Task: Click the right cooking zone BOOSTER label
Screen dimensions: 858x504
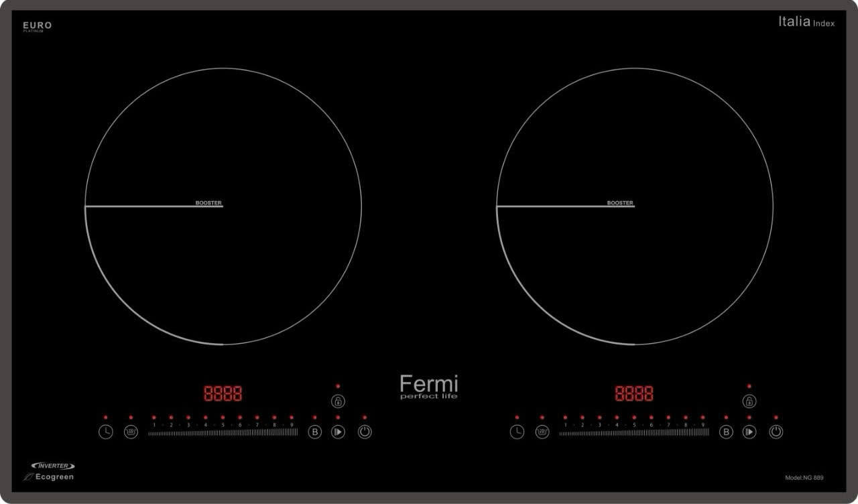Action: pos(620,202)
